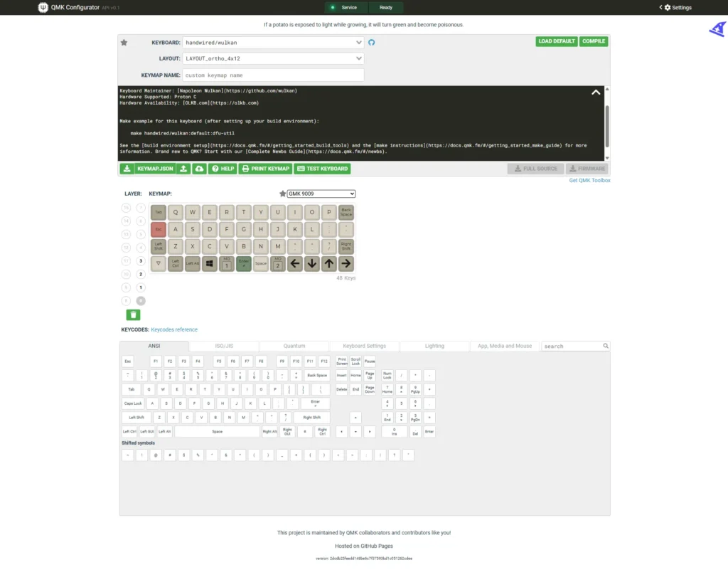Switch to layer 4
728x587 pixels.
click(141, 248)
